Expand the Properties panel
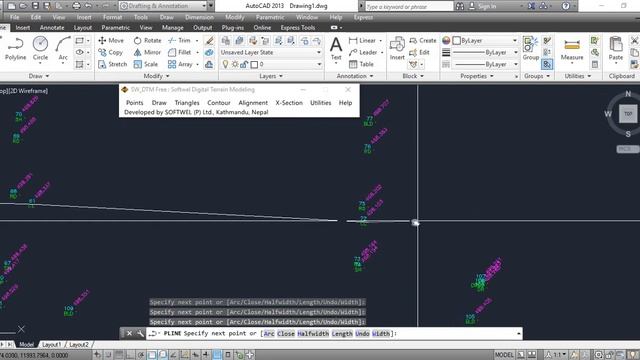Viewport: 640px width, 360px height. click(477, 76)
